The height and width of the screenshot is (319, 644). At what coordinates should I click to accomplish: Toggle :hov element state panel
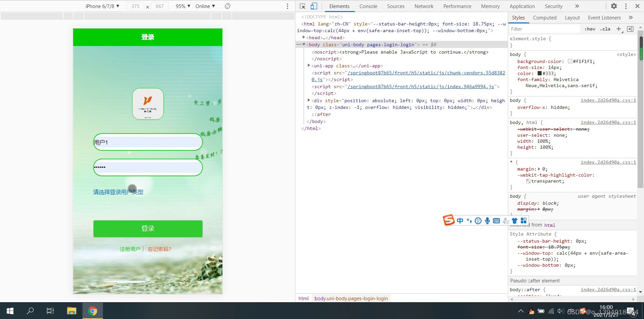tap(590, 29)
